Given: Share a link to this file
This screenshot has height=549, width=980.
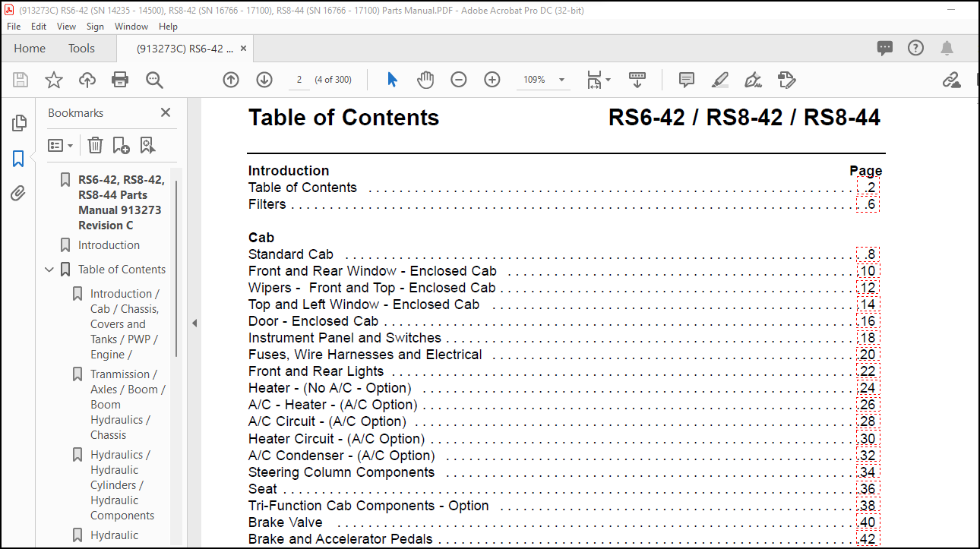Looking at the screenshot, I should [950, 80].
